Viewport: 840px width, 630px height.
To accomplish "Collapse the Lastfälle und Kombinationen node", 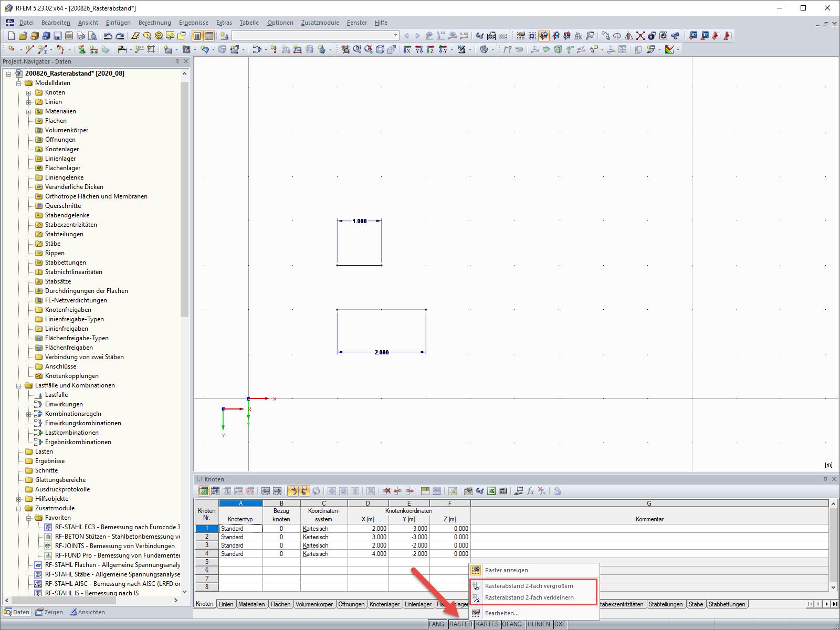I will point(19,385).
